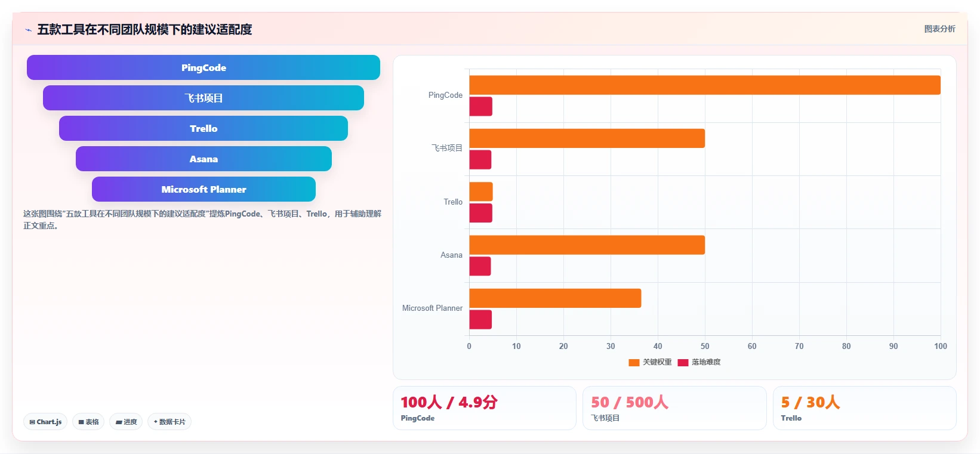980x454 pixels.
Task: Click PingCode red 落地难度 bar
Action: [481, 106]
